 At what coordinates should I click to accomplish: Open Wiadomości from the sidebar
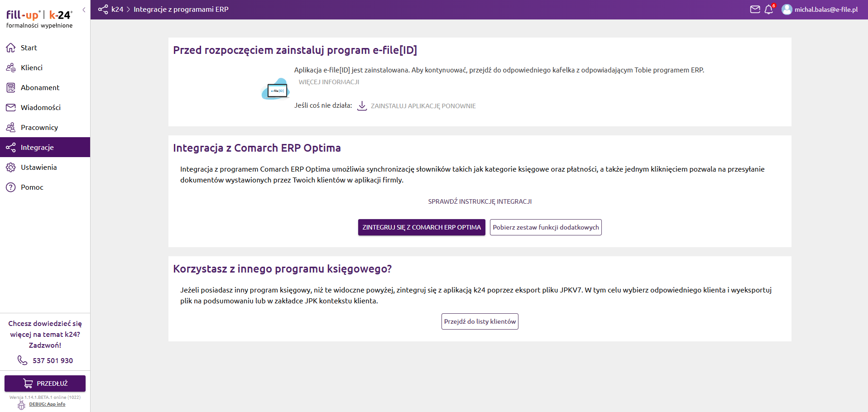(41, 107)
